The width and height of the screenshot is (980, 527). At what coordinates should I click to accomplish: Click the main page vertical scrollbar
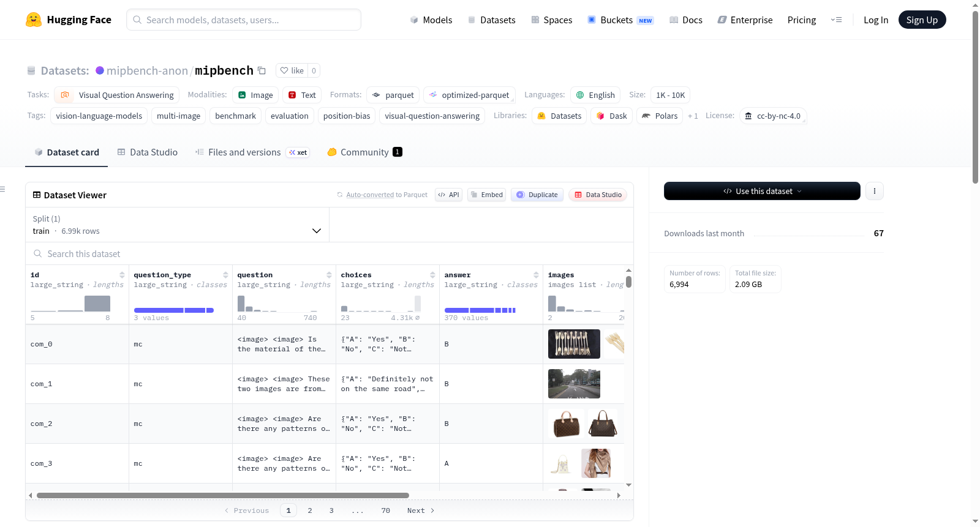click(975, 97)
